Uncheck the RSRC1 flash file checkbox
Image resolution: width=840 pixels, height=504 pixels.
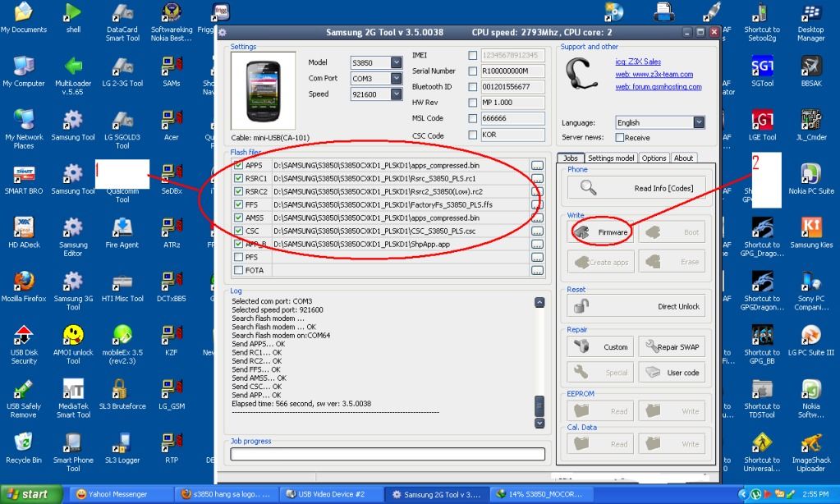point(238,178)
